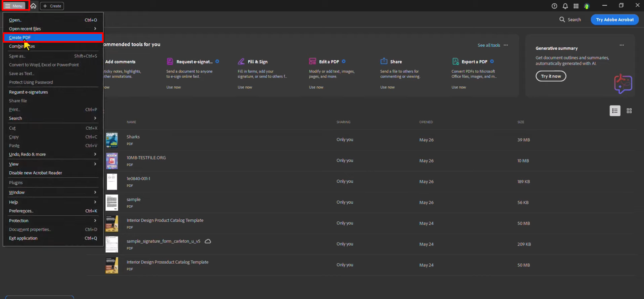Viewport: 644px width, 299px height.
Task: Open the See all tools link
Action: point(489,45)
